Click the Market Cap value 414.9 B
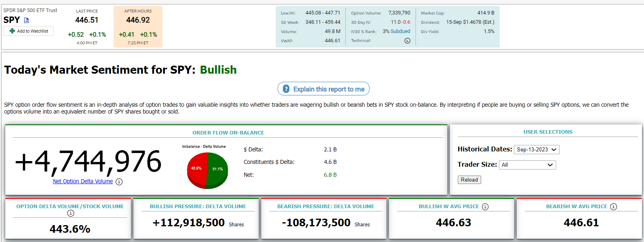Viewport: 644px width, 242px height. pyautogui.click(x=486, y=13)
